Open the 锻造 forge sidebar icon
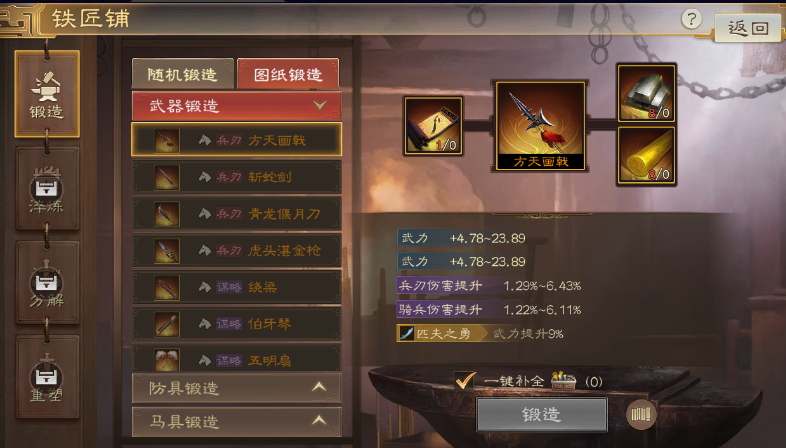The image size is (786, 448). (x=47, y=94)
